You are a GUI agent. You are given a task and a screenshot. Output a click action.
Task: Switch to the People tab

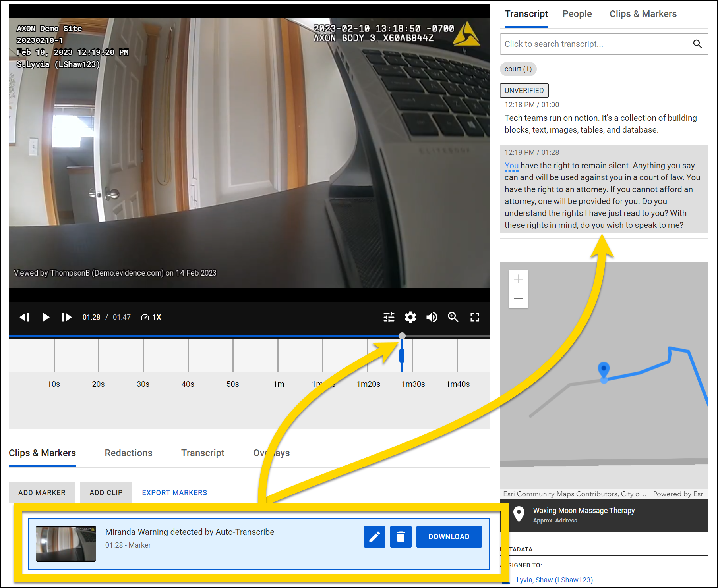577,14
